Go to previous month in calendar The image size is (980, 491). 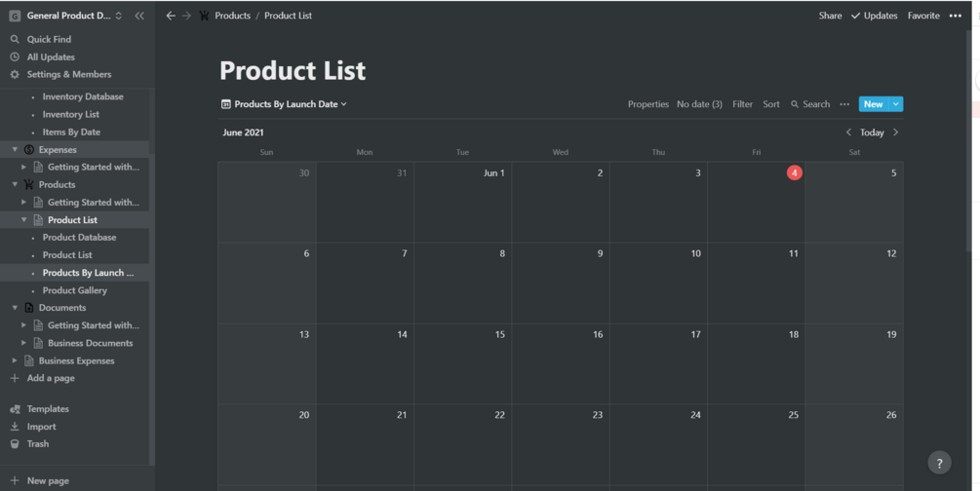[x=848, y=132]
